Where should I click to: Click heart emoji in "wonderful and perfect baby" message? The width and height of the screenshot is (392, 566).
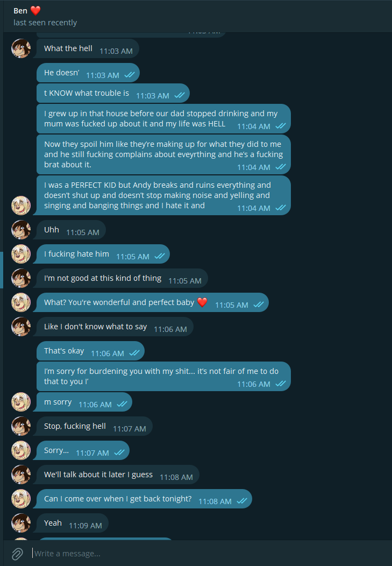click(202, 302)
